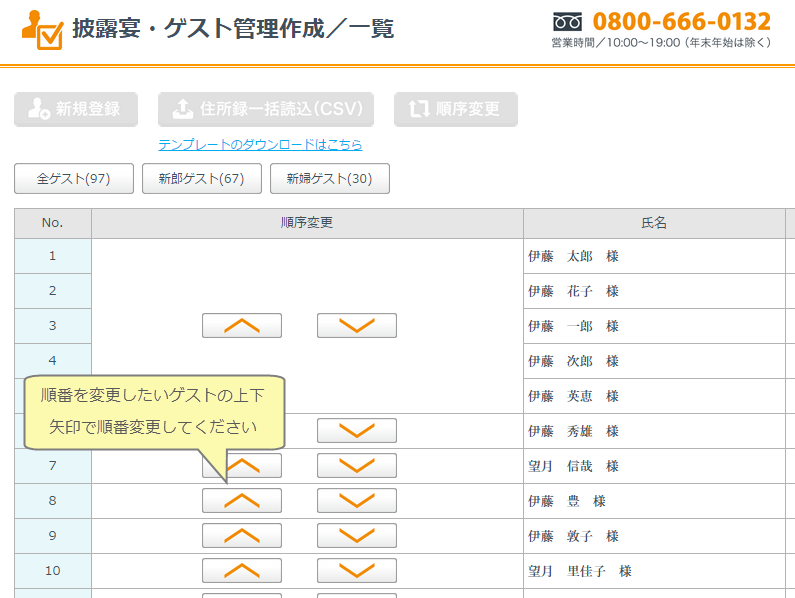Move 伊藤 豊 down one position
Screen dimensions: 795x598
[x=357, y=501]
